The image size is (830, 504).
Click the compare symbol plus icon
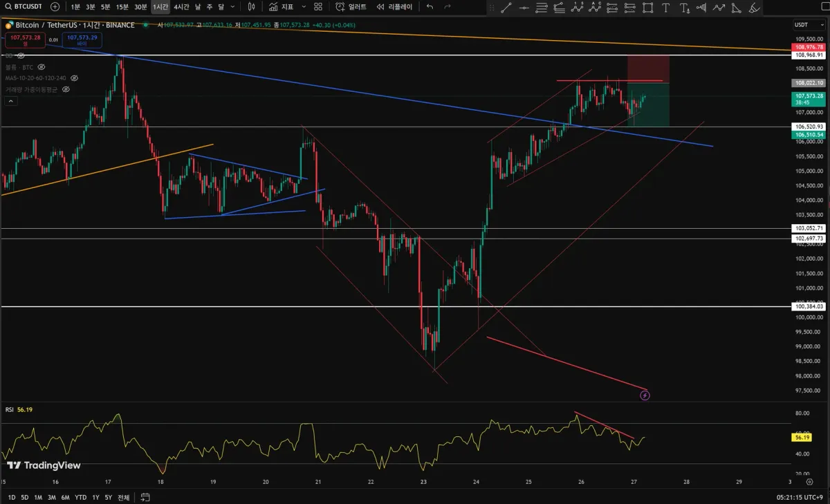55,7
